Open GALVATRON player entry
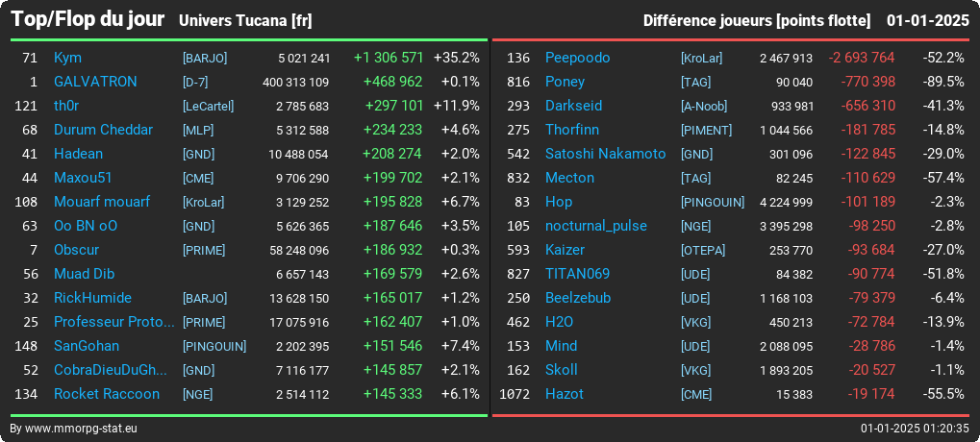This screenshot has width=980, height=442. (x=95, y=82)
